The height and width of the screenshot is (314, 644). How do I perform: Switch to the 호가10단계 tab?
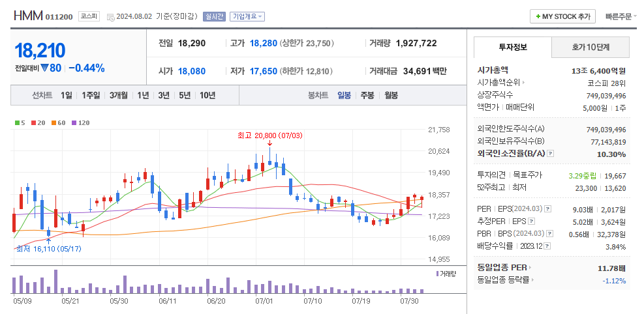point(590,47)
